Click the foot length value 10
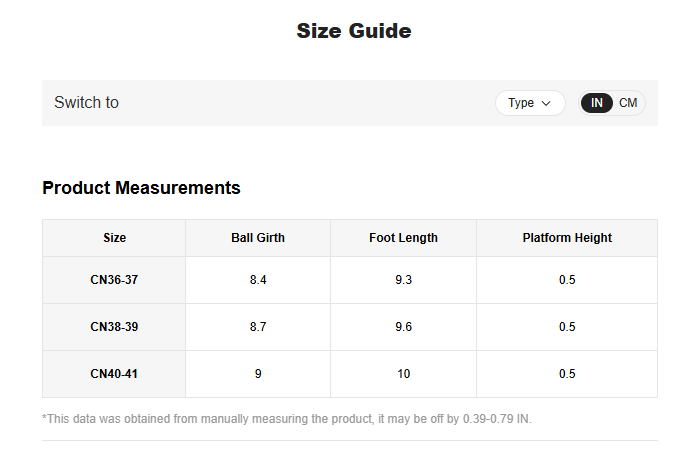This screenshot has width=691, height=450. 403,374
